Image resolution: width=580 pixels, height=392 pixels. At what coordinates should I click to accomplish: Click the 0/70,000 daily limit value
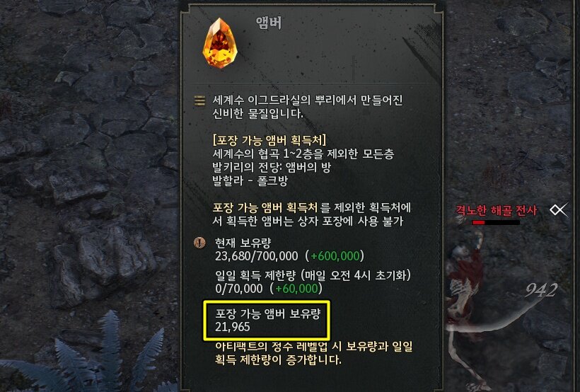pyautogui.click(x=239, y=289)
